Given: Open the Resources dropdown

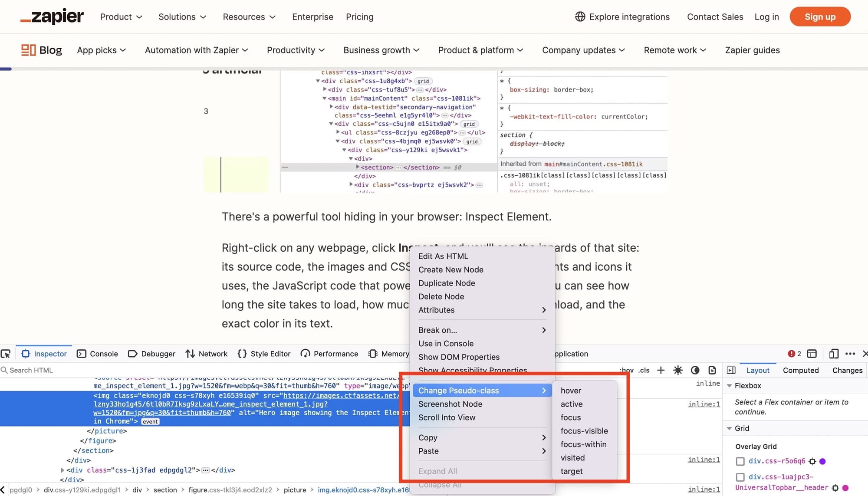Looking at the screenshot, I should (x=249, y=16).
